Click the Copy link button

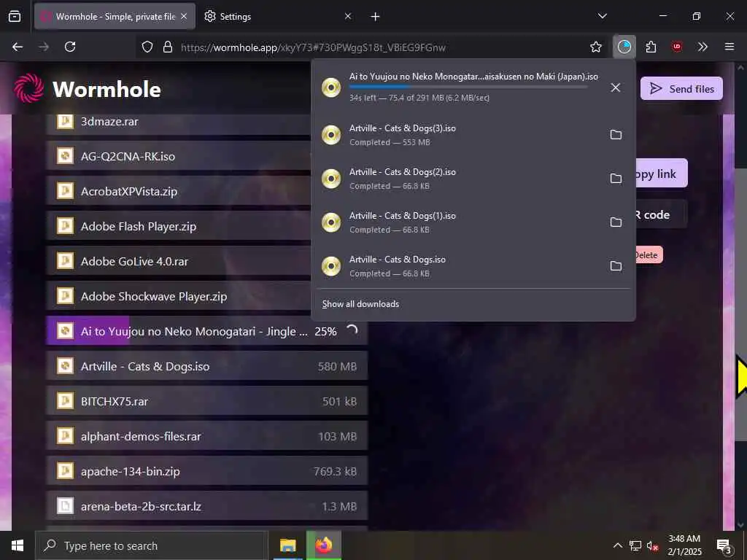coord(662,174)
